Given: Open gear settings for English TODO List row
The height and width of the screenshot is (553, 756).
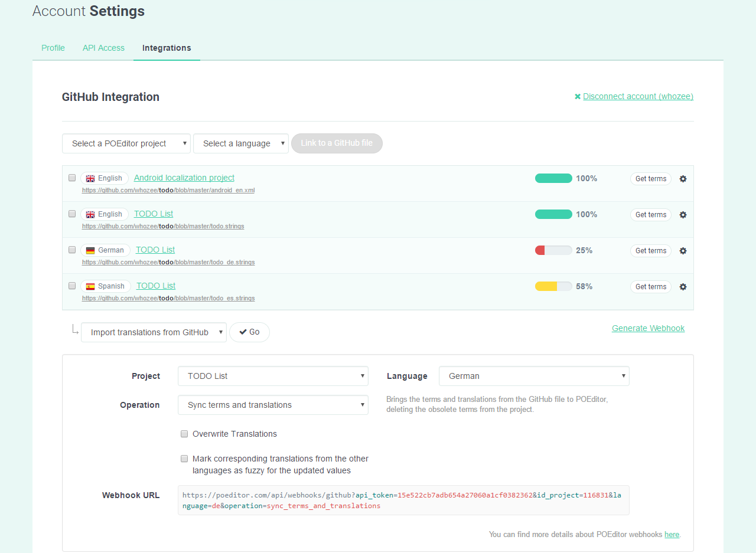Looking at the screenshot, I should coord(683,215).
